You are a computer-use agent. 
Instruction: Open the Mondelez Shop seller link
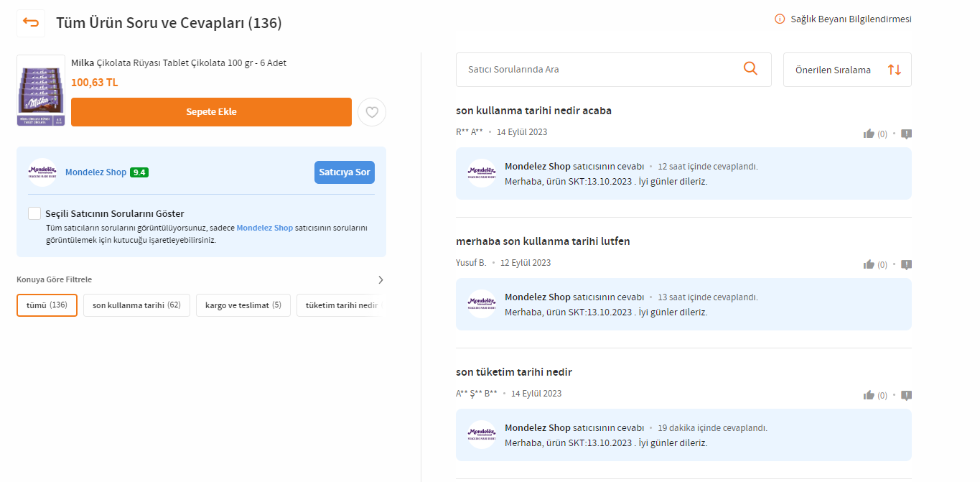pyautogui.click(x=95, y=172)
